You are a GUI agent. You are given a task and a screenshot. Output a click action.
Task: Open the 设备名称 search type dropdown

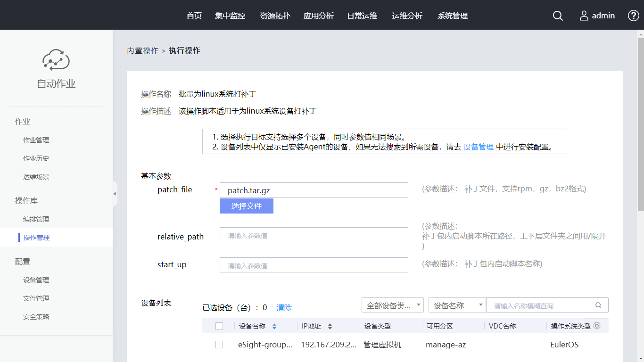pyautogui.click(x=457, y=305)
